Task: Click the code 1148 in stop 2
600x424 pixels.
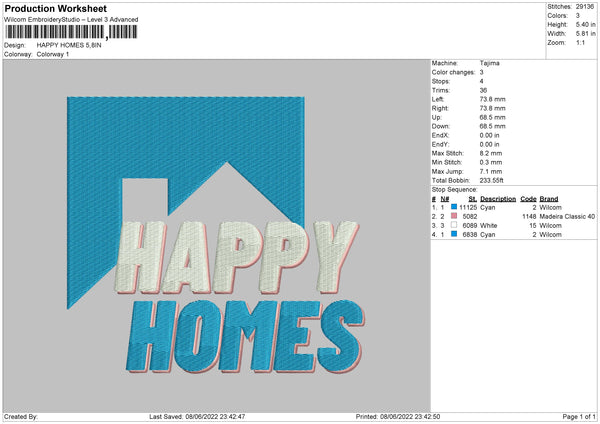Action: coord(529,217)
